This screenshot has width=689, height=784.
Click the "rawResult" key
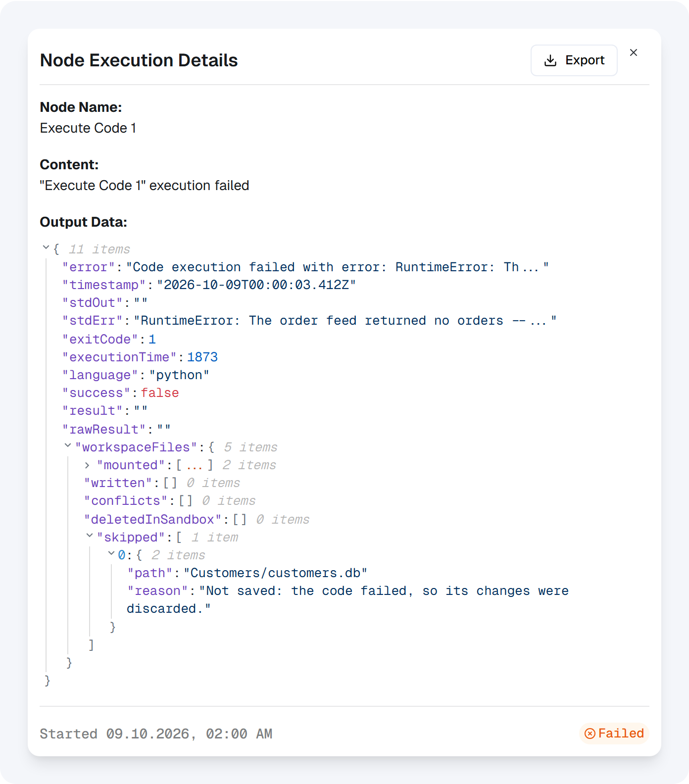(x=104, y=430)
